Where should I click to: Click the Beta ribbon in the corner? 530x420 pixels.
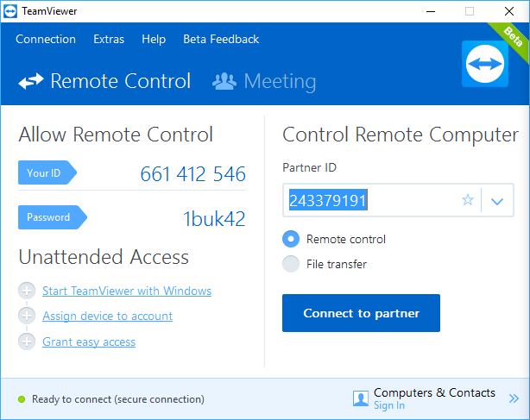tap(511, 39)
